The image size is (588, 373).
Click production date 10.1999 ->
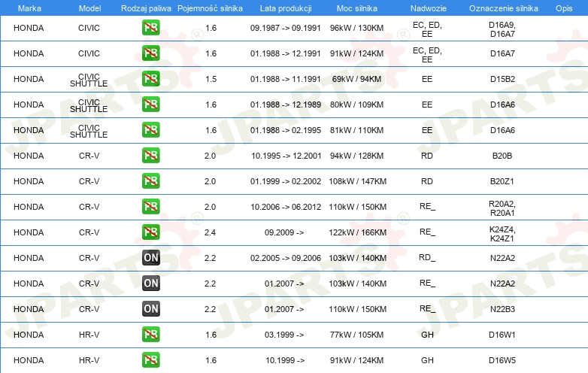tap(285, 360)
